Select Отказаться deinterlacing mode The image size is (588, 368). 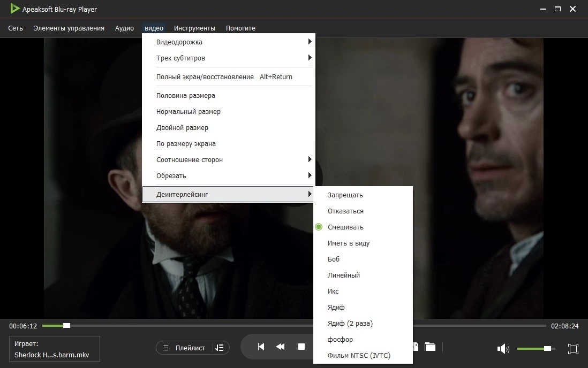coord(363,211)
